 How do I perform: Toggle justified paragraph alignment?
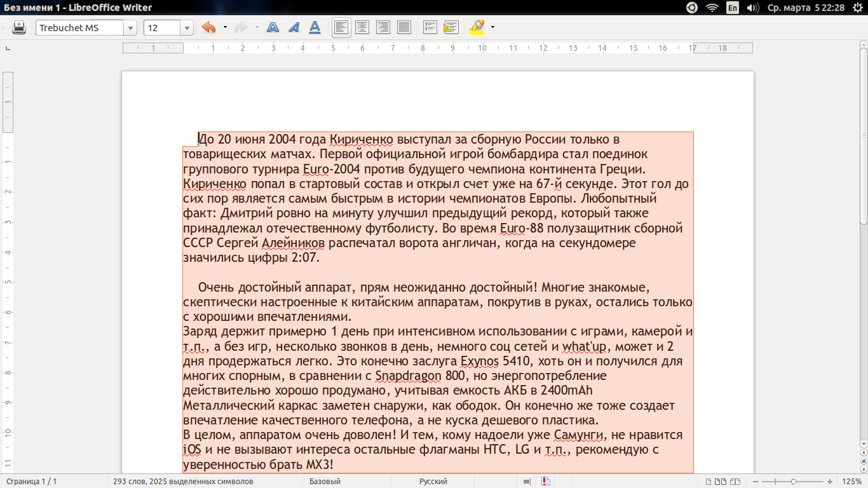pyautogui.click(x=403, y=27)
